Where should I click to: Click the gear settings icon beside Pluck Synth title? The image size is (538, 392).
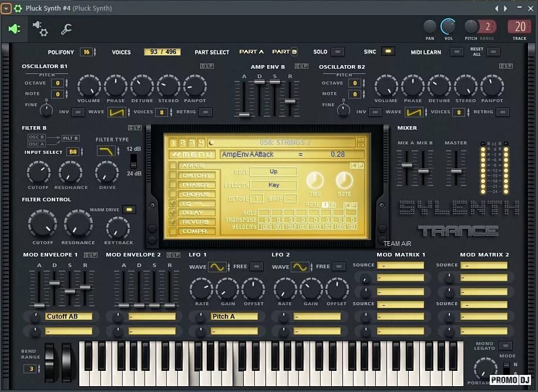tap(18, 8)
